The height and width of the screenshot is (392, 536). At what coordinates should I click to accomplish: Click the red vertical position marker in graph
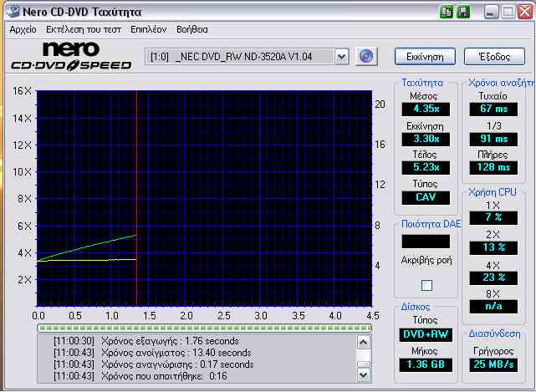136,198
